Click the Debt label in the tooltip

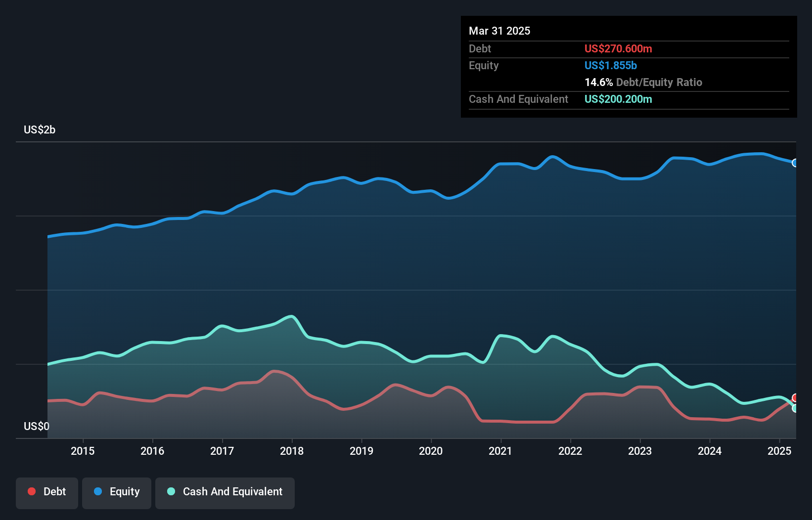click(480, 49)
